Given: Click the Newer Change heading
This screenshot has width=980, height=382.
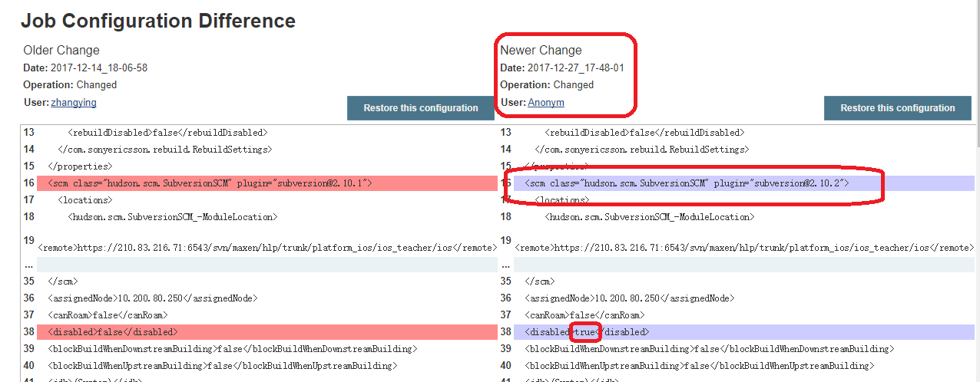Looking at the screenshot, I should [541, 50].
